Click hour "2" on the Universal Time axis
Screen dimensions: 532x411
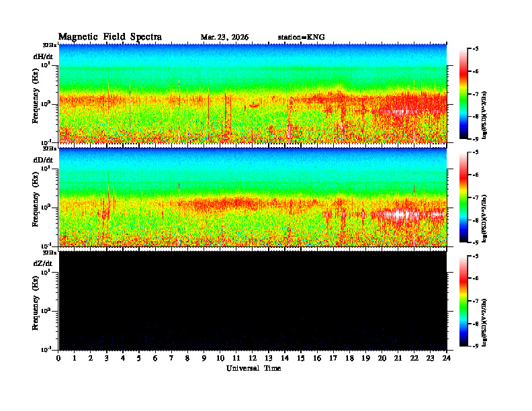[91, 359]
